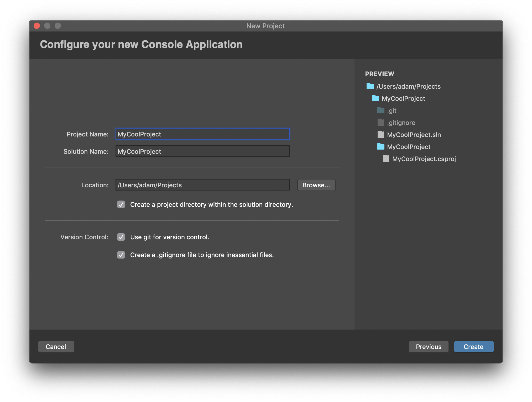Click inside the Project Name field
532x402 pixels.
click(x=202, y=134)
